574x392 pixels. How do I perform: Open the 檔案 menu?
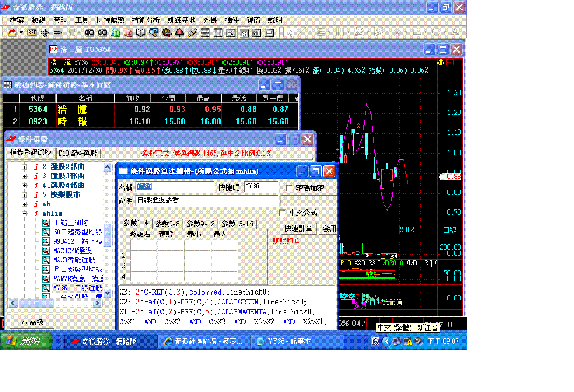pyautogui.click(x=17, y=20)
